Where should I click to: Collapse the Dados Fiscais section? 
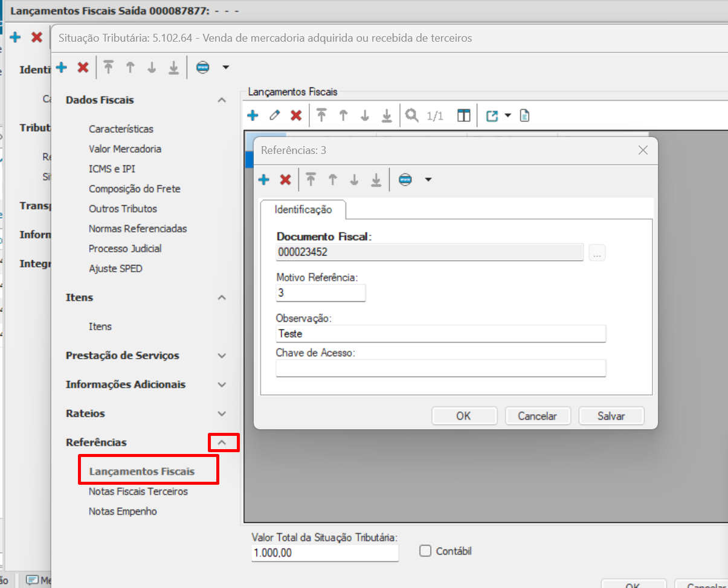tap(222, 100)
